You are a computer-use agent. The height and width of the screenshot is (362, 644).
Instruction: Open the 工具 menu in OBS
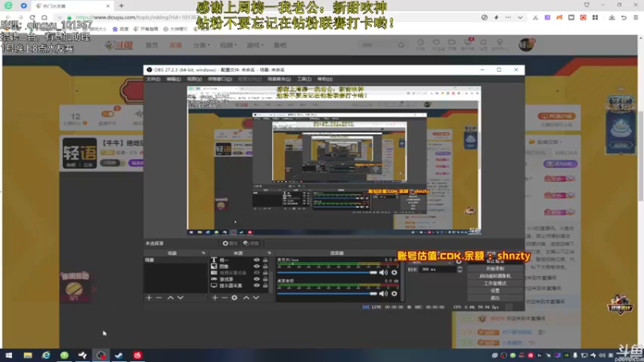304,79
